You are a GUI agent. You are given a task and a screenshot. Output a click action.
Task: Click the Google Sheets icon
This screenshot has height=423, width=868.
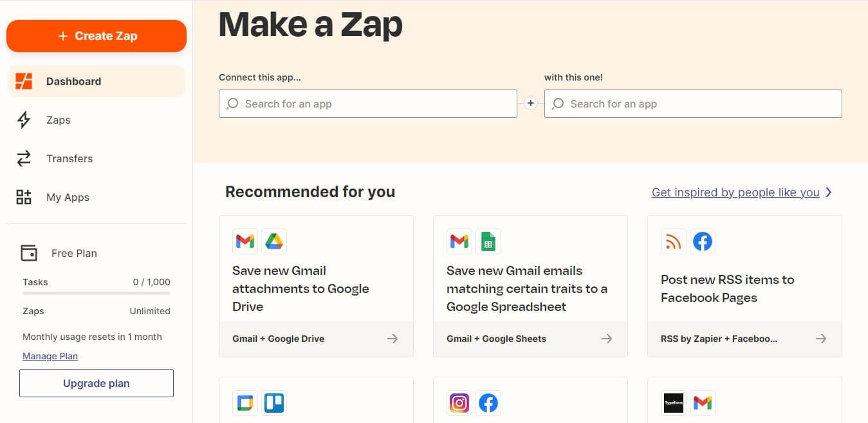click(x=488, y=241)
